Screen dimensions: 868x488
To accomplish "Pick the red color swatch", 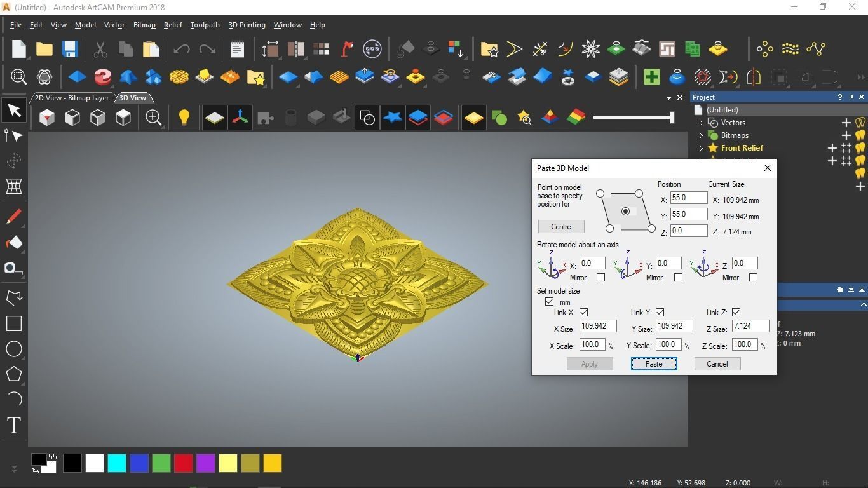I will click(183, 464).
